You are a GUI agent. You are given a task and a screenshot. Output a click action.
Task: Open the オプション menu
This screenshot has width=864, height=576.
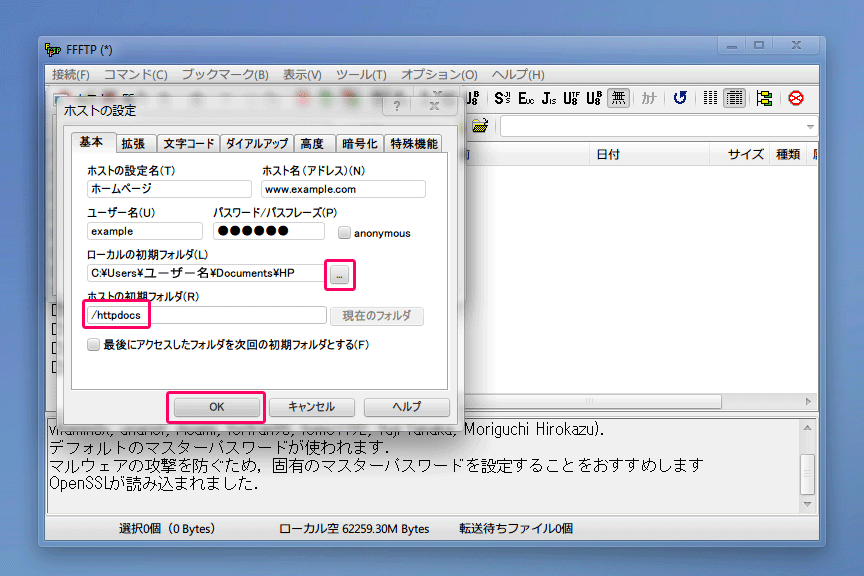pos(439,75)
